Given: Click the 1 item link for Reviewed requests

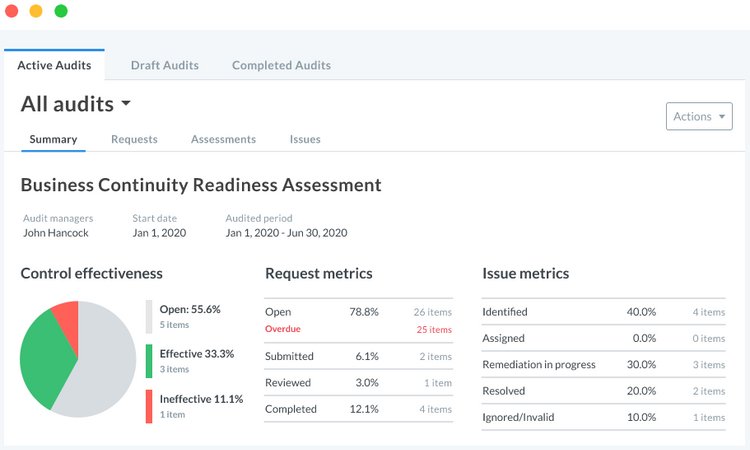Looking at the screenshot, I should pyautogui.click(x=438, y=383).
